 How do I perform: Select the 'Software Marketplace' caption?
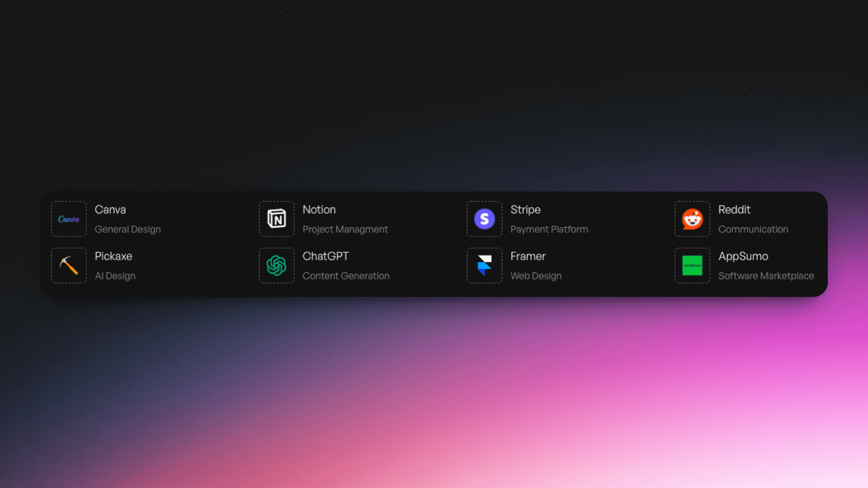(x=766, y=276)
